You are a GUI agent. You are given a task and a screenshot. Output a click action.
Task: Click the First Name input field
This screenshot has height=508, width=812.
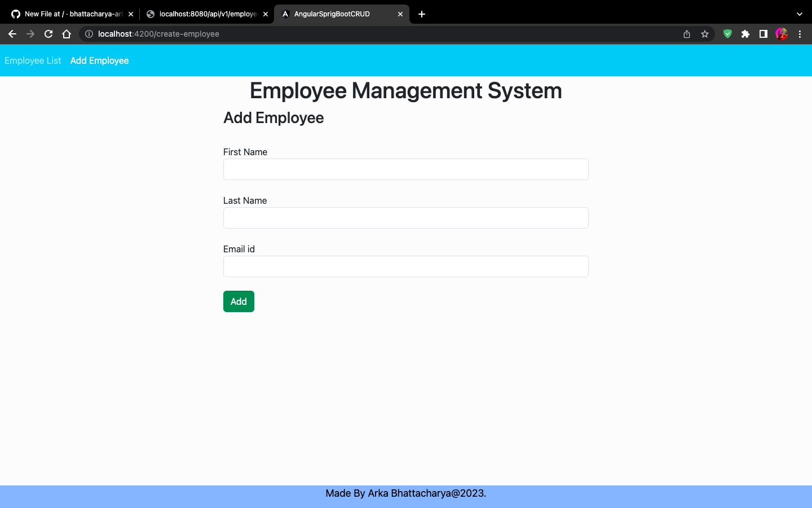pyautogui.click(x=405, y=169)
